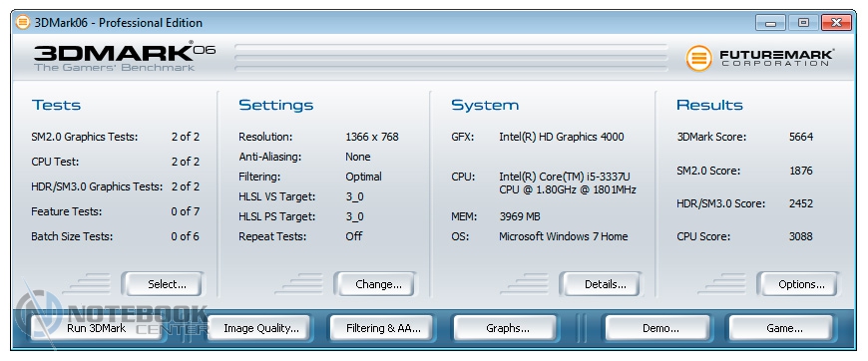Screen dimensions: 868x361
Task: Click the 3DMark06 title bar app icon
Action: [23, 23]
